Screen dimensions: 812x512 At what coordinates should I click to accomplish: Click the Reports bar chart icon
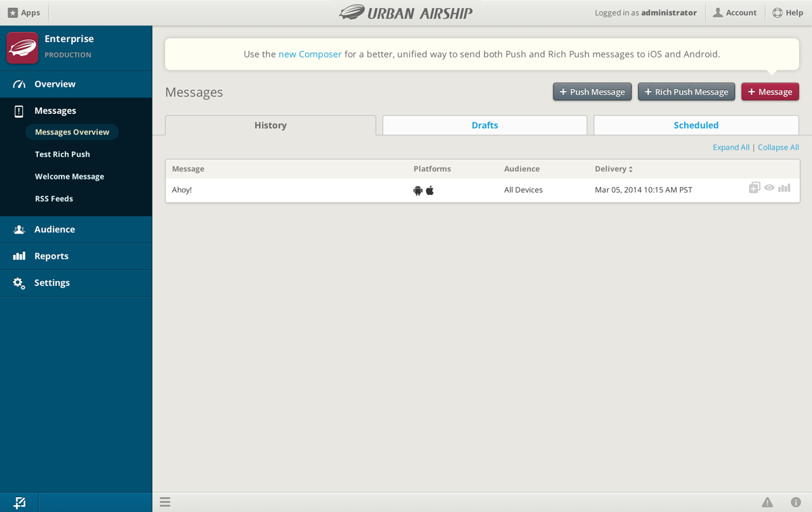(x=19, y=256)
